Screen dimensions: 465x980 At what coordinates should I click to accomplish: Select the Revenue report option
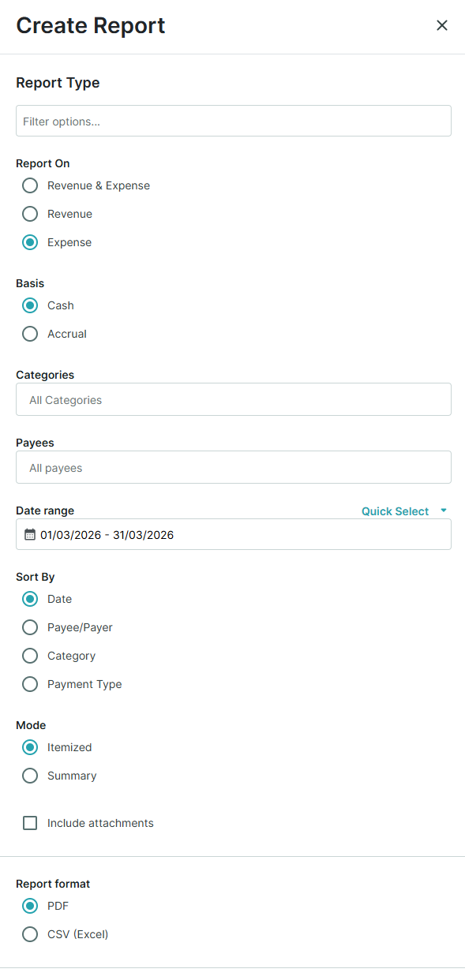(x=29, y=214)
